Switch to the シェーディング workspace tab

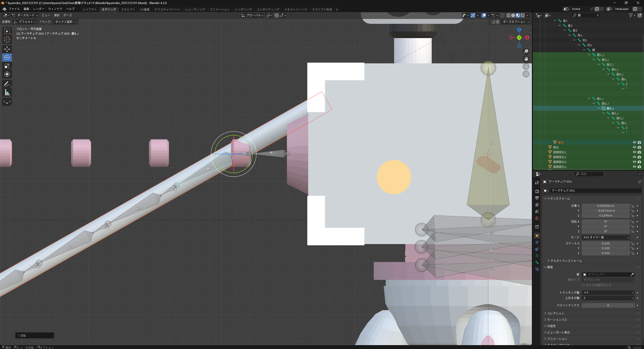point(195,10)
